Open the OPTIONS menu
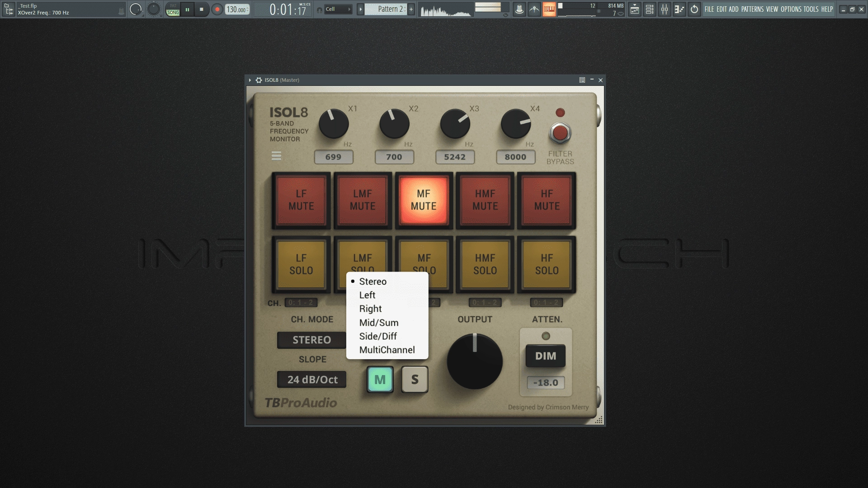The width and height of the screenshot is (868, 488). tap(791, 9)
